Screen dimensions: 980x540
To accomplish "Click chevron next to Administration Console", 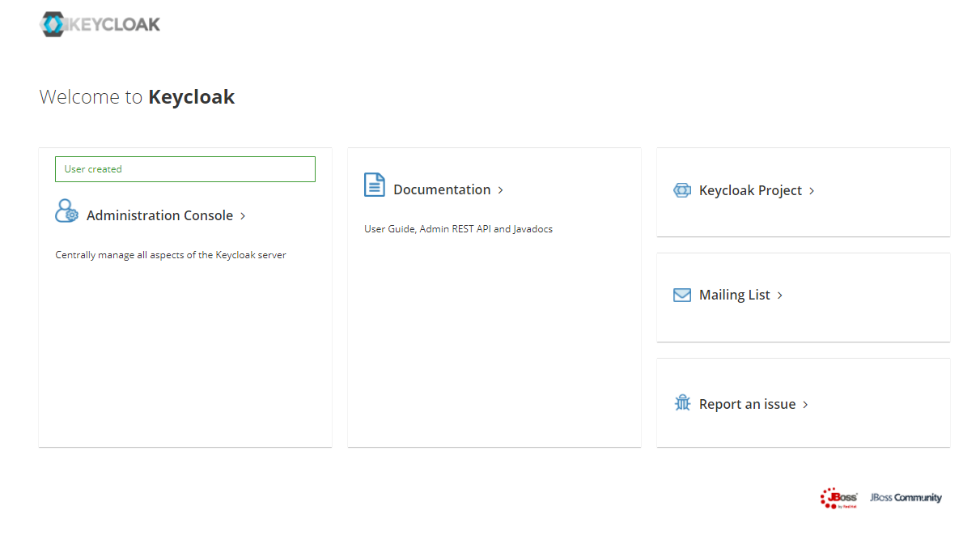I will (x=243, y=216).
